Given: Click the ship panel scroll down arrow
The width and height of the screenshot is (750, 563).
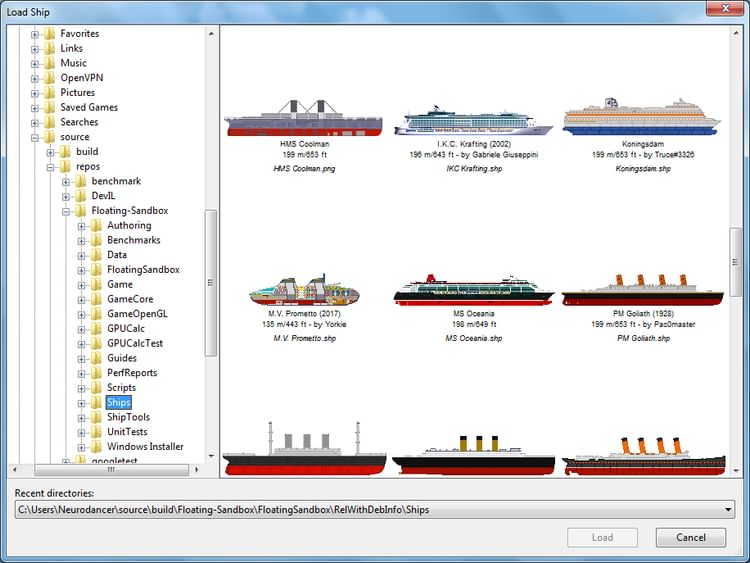Looking at the screenshot, I should click(736, 471).
